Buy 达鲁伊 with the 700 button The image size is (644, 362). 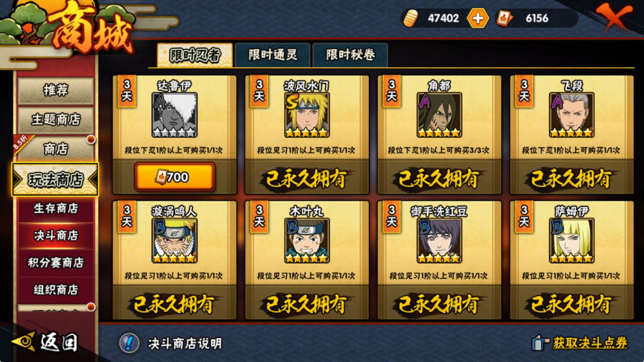(174, 177)
